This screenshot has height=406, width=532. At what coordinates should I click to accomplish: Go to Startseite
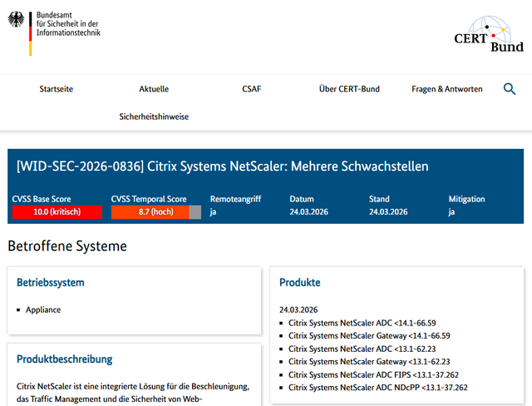click(57, 89)
